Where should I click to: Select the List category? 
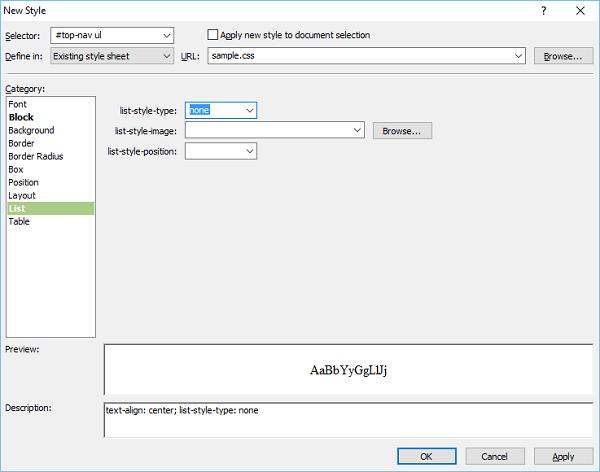coord(51,208)
